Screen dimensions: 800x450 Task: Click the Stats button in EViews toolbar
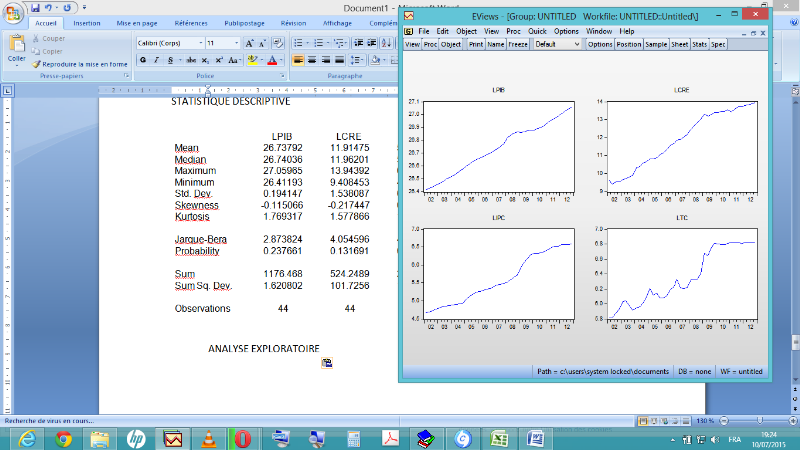point(701,44)
